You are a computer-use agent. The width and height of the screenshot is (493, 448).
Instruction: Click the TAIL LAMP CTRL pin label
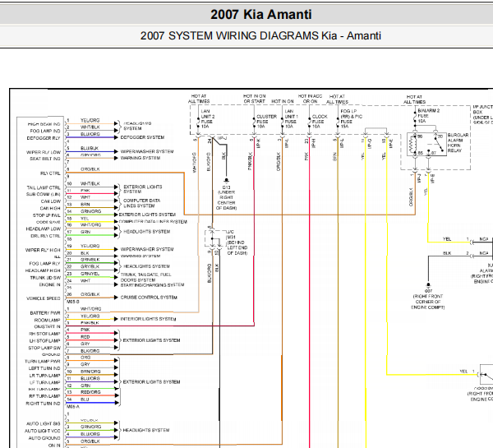click(x=43, y=187)
